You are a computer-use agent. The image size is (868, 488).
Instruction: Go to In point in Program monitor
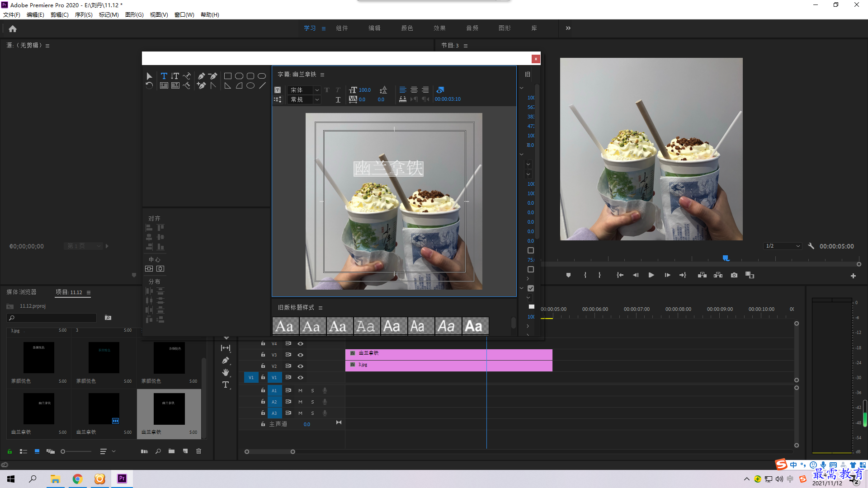(620, 275)
